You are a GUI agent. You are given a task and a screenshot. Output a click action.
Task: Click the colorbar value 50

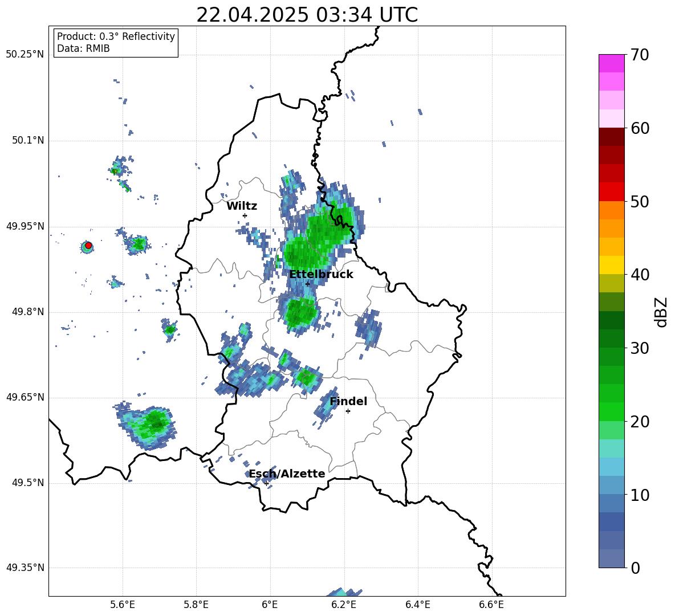click(640, 201)
